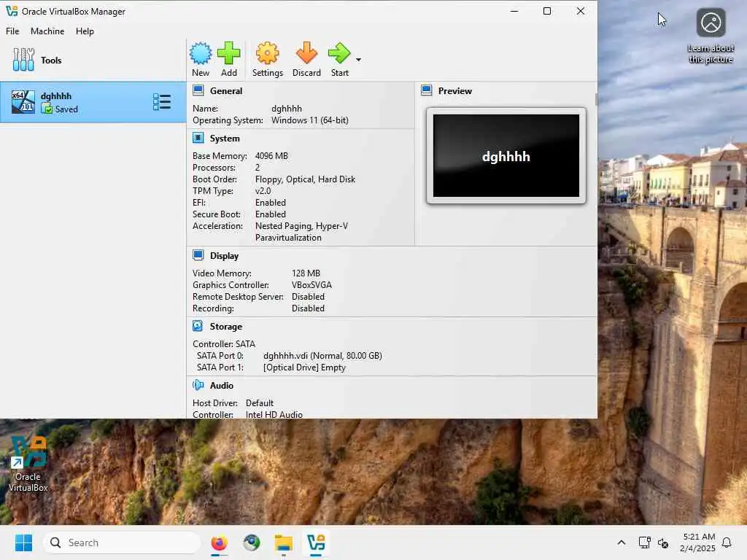The image size is (747, 560).
Task: Click the VirtualBox taskbar icon
Action: click(x=316, y=542)
